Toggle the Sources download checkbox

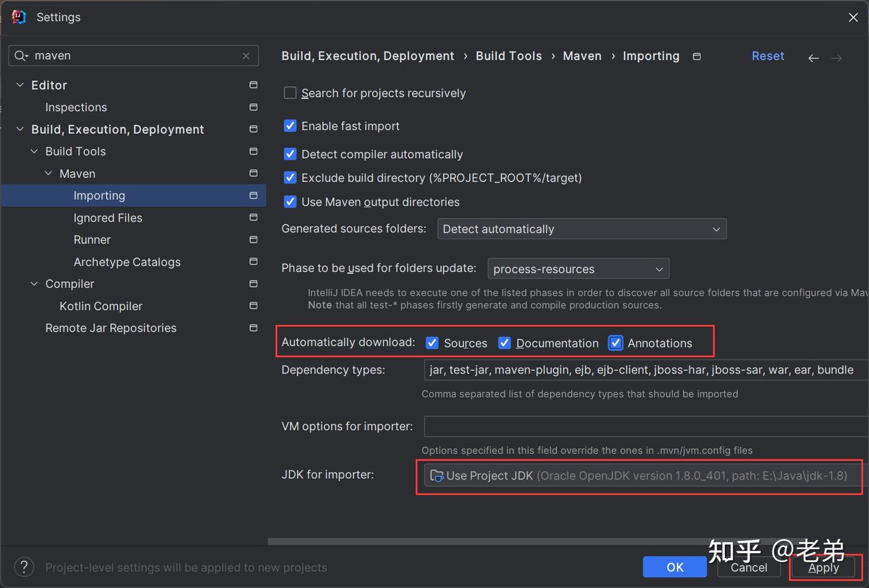pos(432,343)
